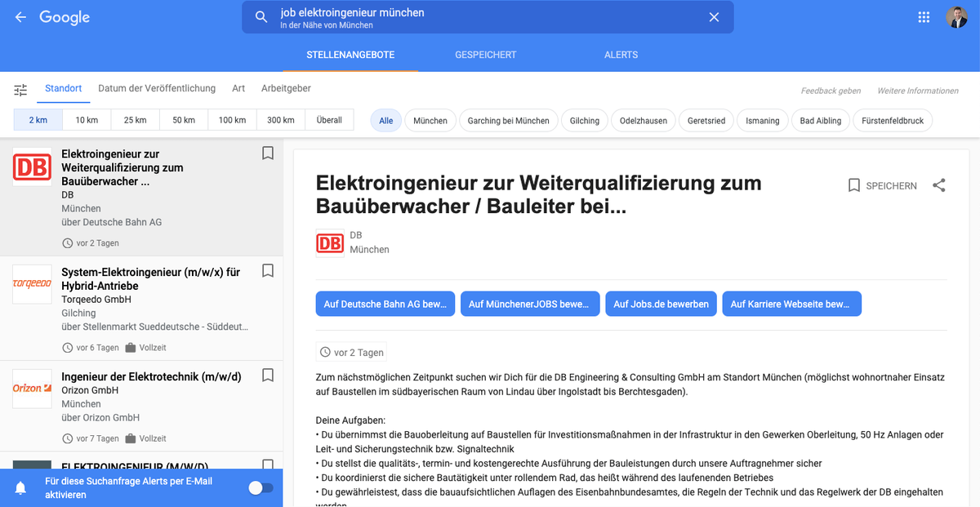980x507 pixels.
Task: Filter by the Gilching chip
Action: click(585, 120)
